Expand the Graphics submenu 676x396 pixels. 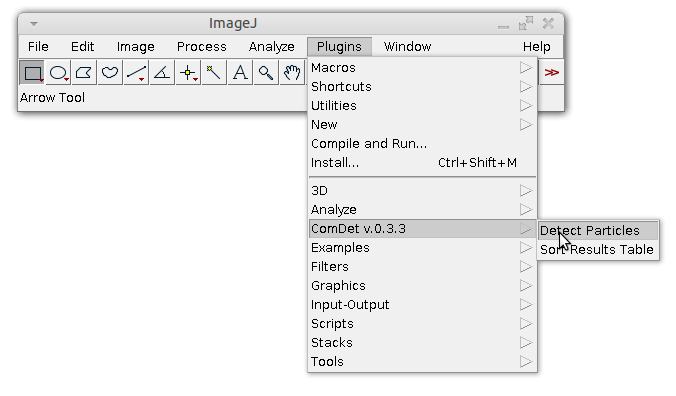coord(422,285)
